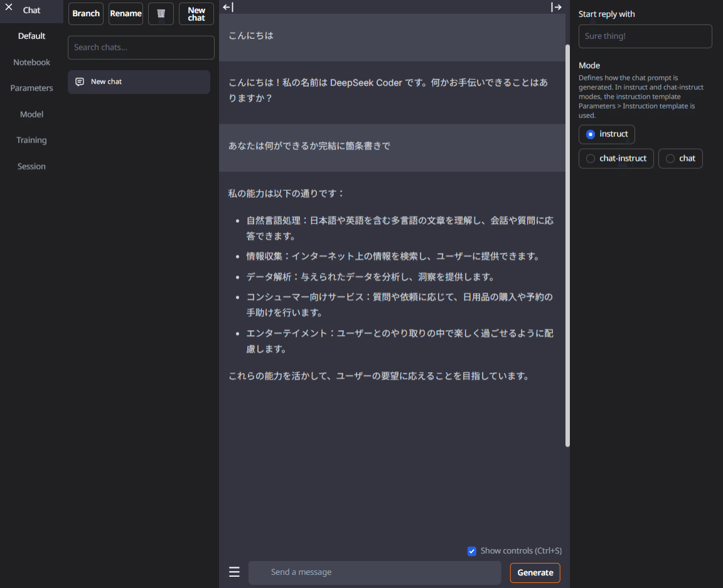Image resolution: width=723 pixels, height=588 pixels.
Task: Delete the current chat using the trash icon
Action: click(x=161, y=13)
